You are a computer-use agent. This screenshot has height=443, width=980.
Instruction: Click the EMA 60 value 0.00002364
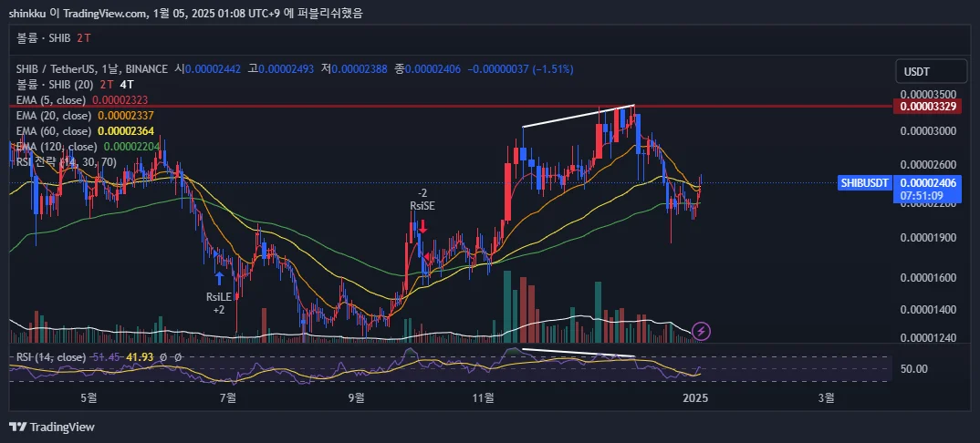(x=126, y=131)
